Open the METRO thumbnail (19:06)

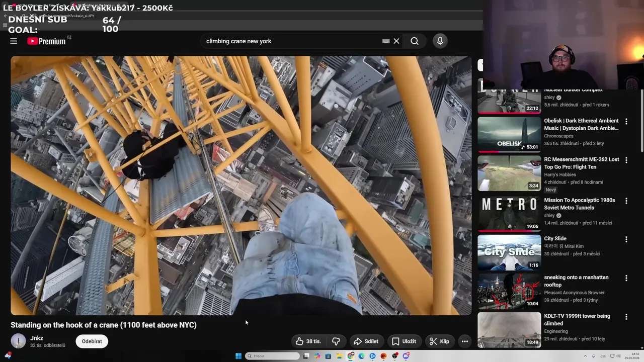509,214
